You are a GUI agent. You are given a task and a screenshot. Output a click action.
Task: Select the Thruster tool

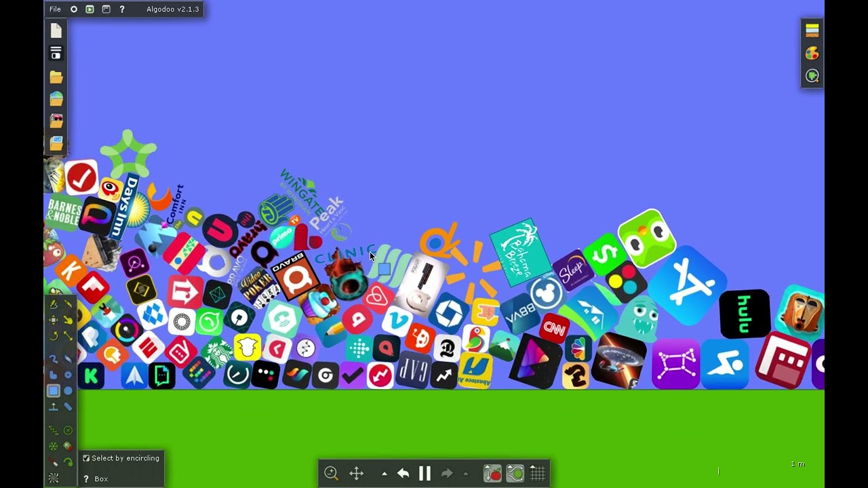pos(68,446)
